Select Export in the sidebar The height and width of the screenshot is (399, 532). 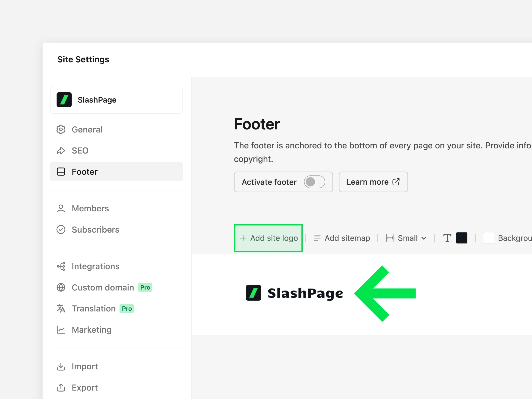click(x=116, y=387)
